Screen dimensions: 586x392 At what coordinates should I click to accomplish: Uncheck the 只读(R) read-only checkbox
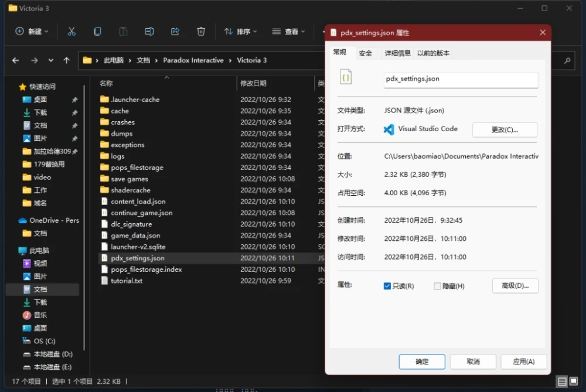click(387, 286)
